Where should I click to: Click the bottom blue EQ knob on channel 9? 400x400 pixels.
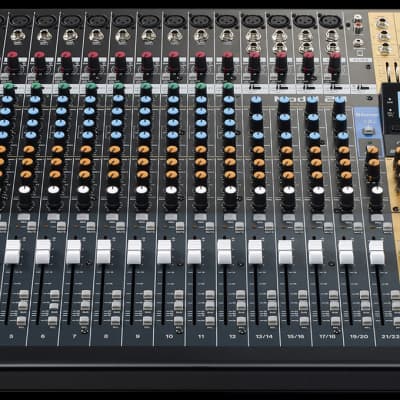[x=144, y=136]
